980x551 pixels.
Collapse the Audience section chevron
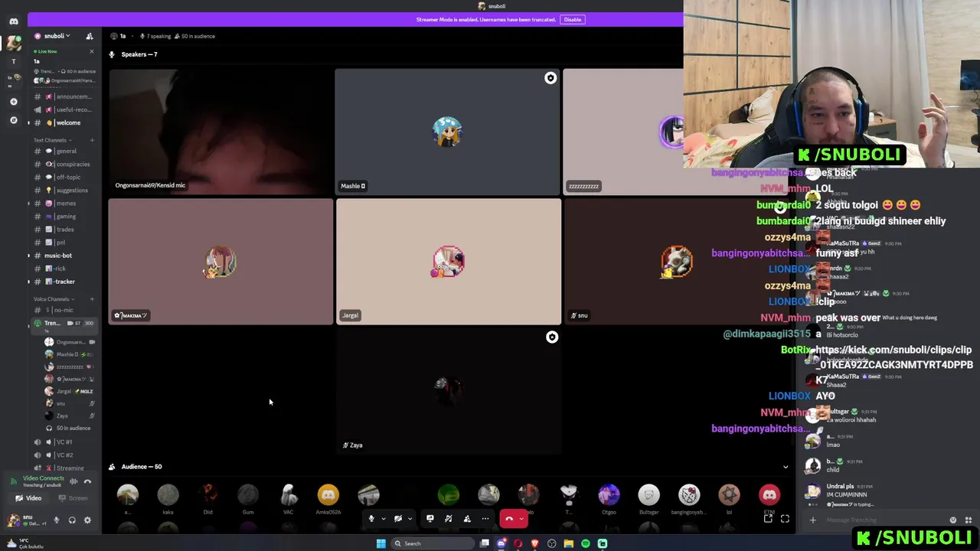coord(785,467)
